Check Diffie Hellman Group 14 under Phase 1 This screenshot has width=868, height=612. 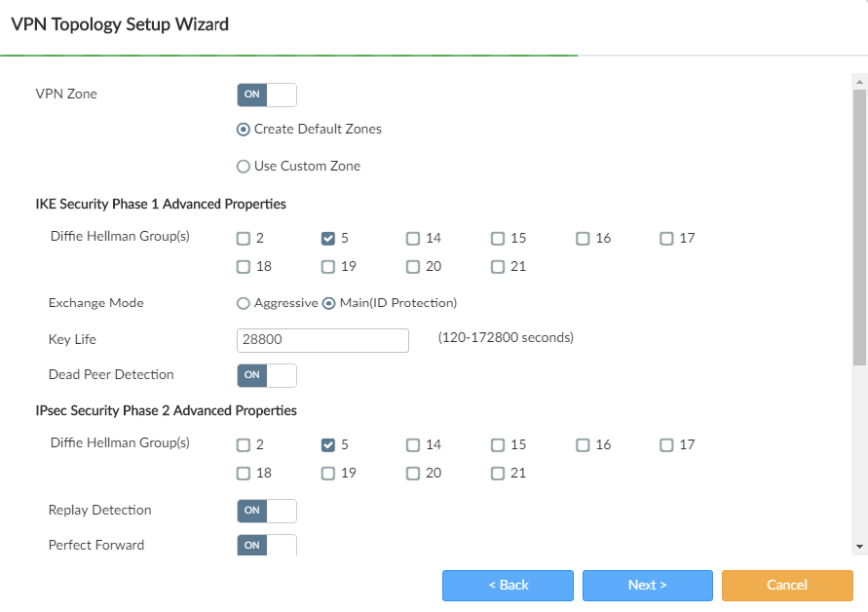click(x=413, y=238)
